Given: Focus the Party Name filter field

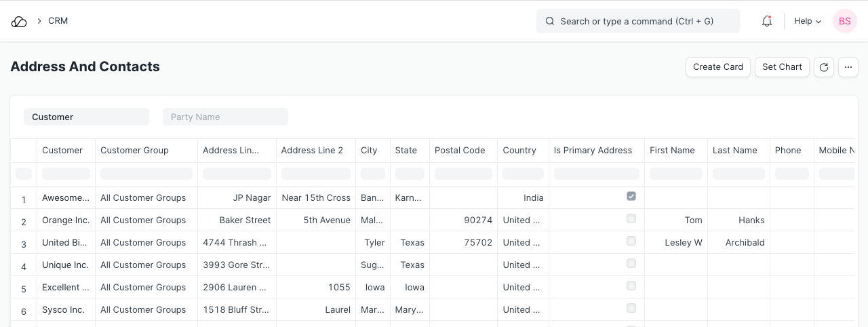Looking at the screenshot, I should 225,117.
